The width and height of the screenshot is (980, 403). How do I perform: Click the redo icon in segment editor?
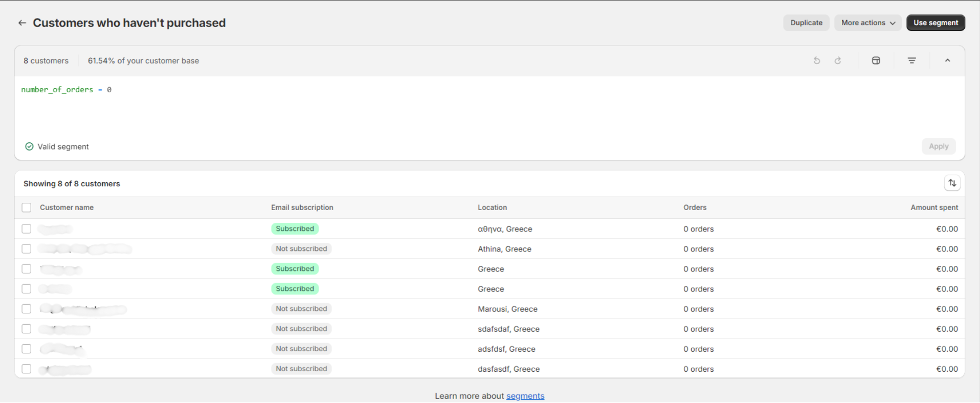[x=838, y=60]
